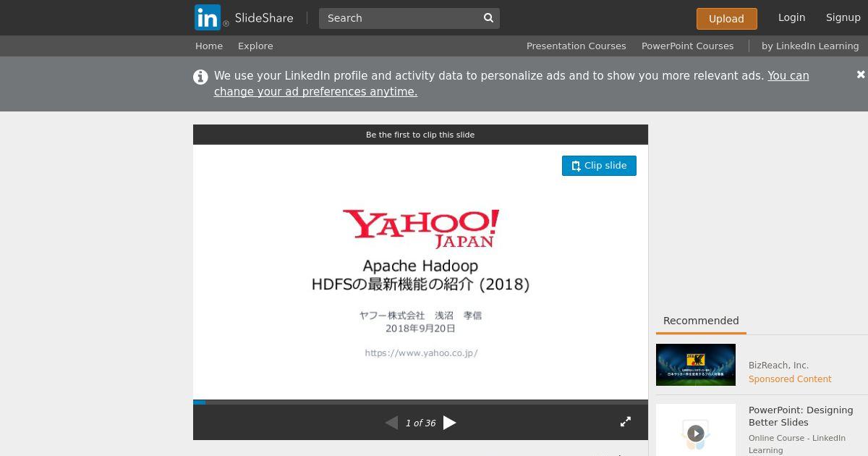868x456 pixels.
Task: Click the slide progress bar
Action: tap(420, 402)
